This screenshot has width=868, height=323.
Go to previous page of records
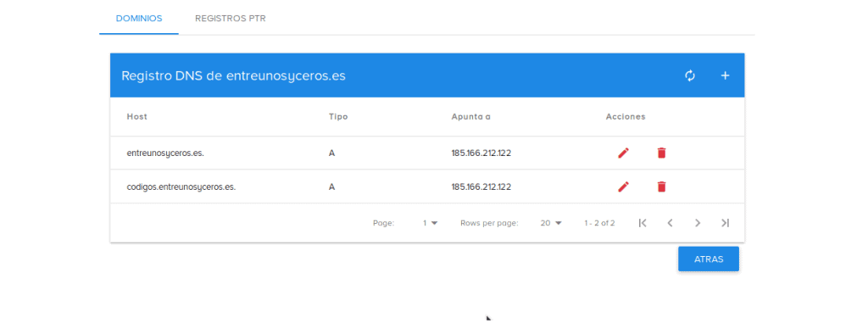point(670,223)
